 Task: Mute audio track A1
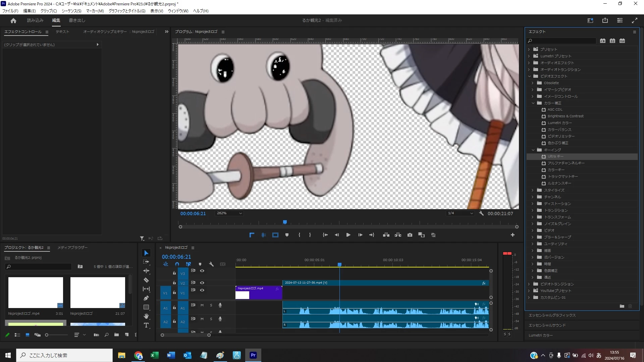pos(202,305)
